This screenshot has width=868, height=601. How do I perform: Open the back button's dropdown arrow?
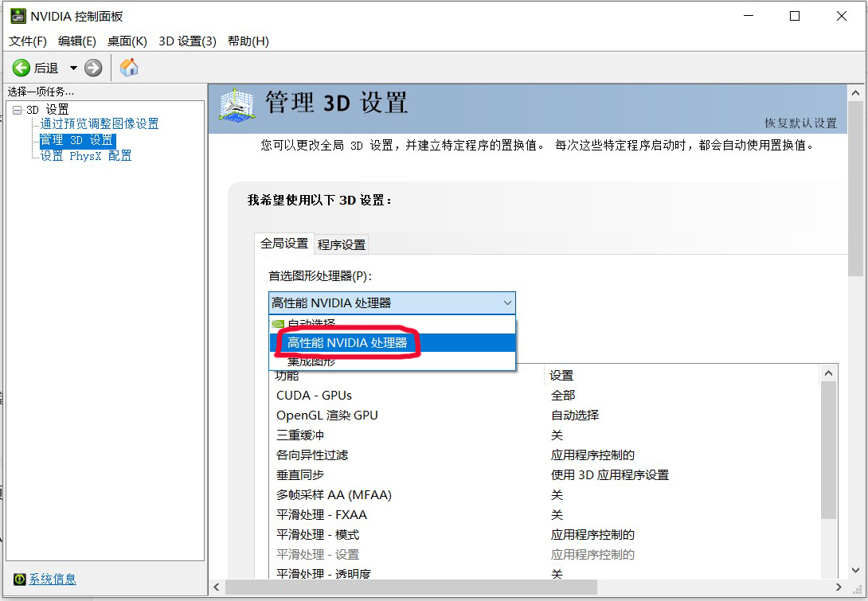(74, 68)
